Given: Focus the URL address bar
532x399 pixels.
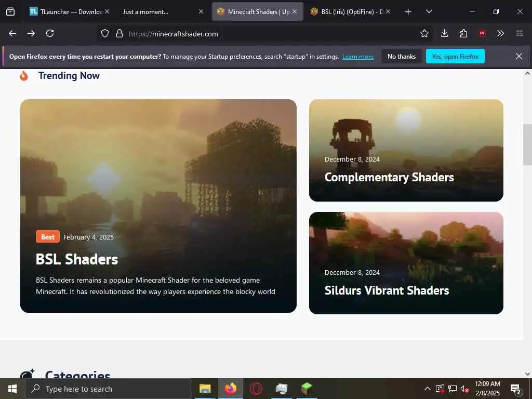Looking at the screenshot, I should (x=264, y=34).
